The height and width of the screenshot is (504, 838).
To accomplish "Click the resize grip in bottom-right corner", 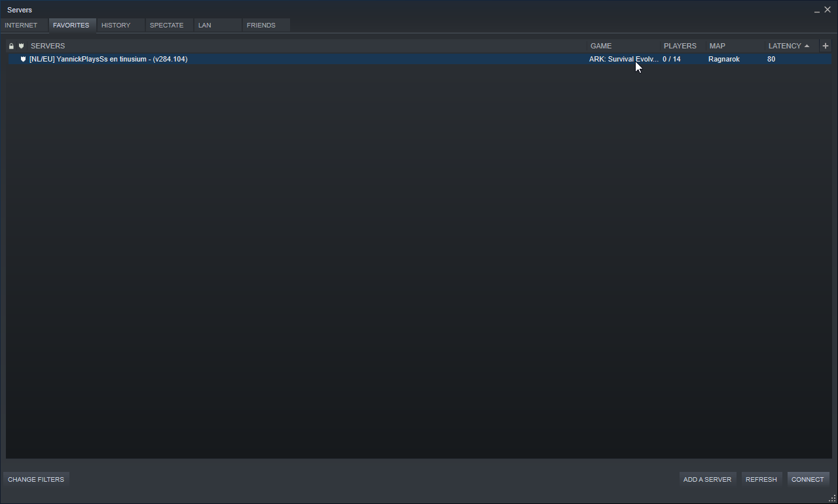I will click(832, 499).
